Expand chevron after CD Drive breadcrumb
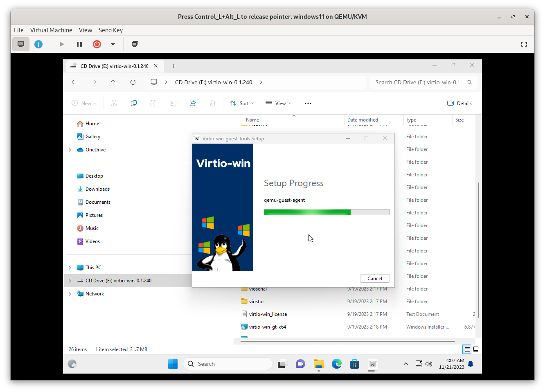 [x=261, y=82]
